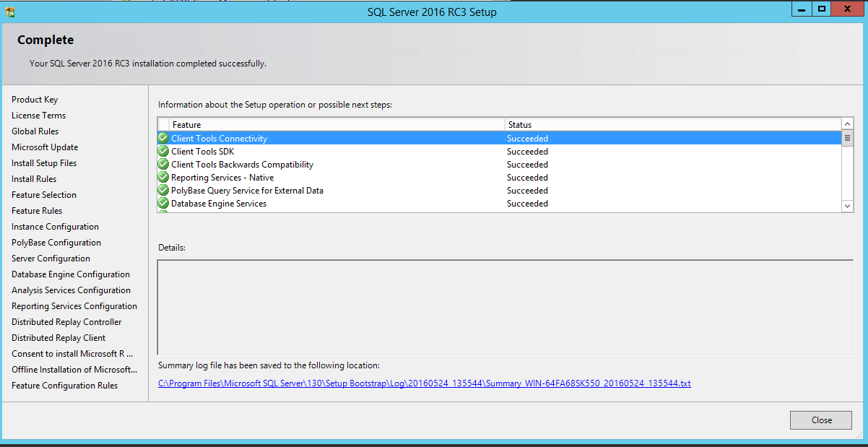
Task: Click the Reporting Services Configuration step
Action: click(x=74, y=306)
